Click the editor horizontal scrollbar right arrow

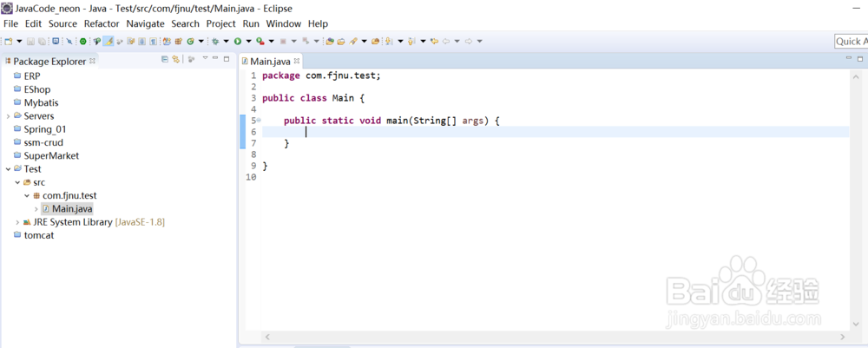[843, 337]
